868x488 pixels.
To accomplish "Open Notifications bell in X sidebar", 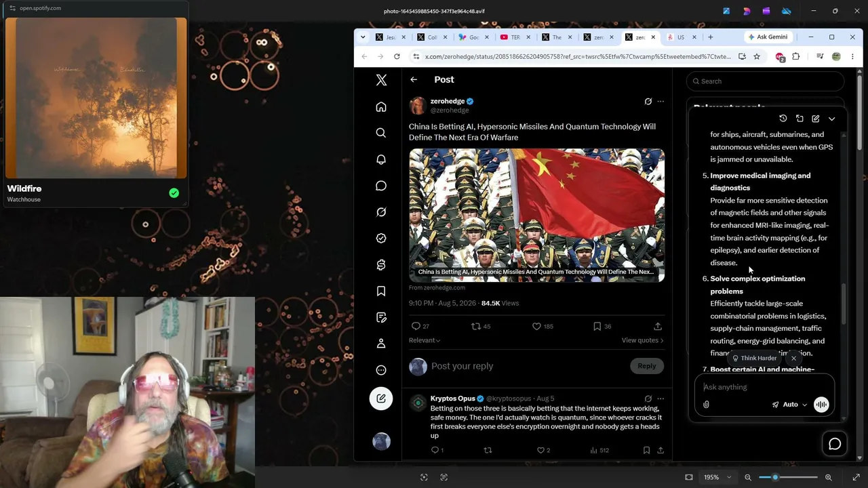I will point(381,159).
